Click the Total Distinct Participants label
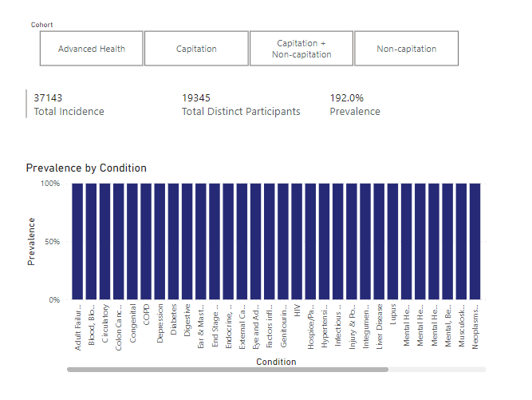 [x=241, y=111]
